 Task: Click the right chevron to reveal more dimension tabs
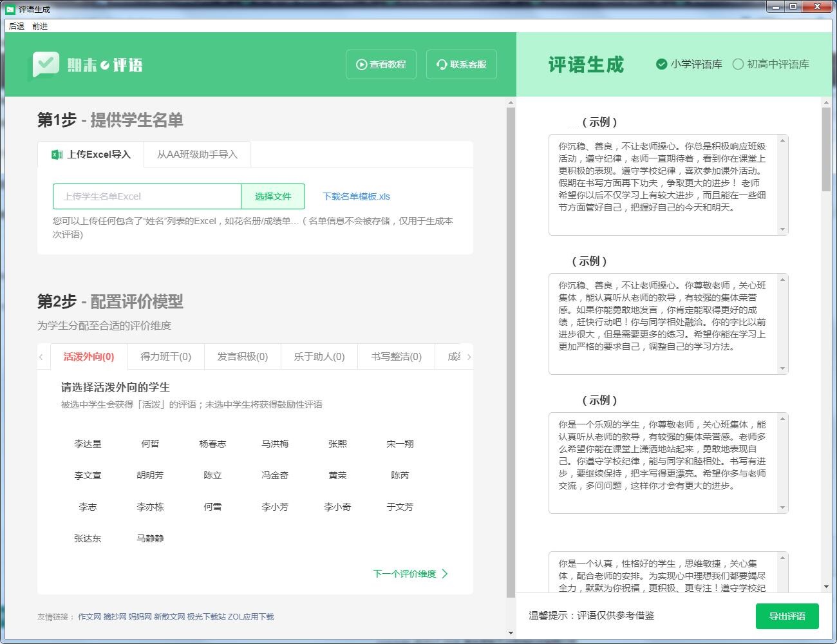pos(469,356)
